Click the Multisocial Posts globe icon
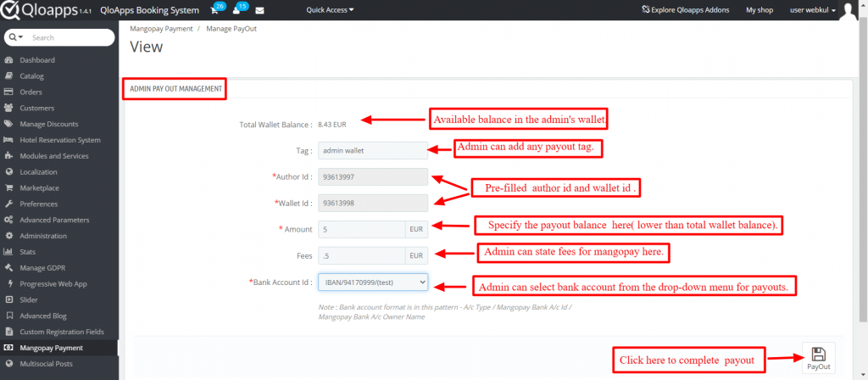This screenshot has height=380, width=868. tap(8, 364)
